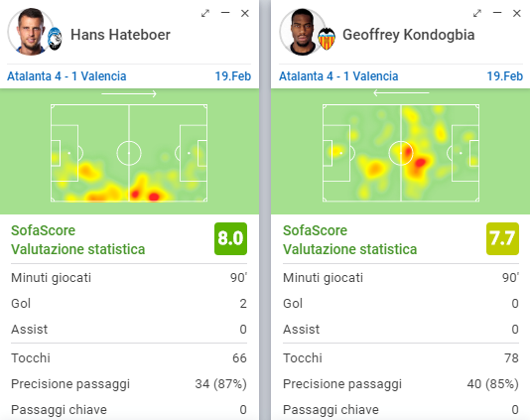This screenshot has height=420, width=530.
Task: Click the Geoffrey Kondogbia name heading
Action: 408,35
